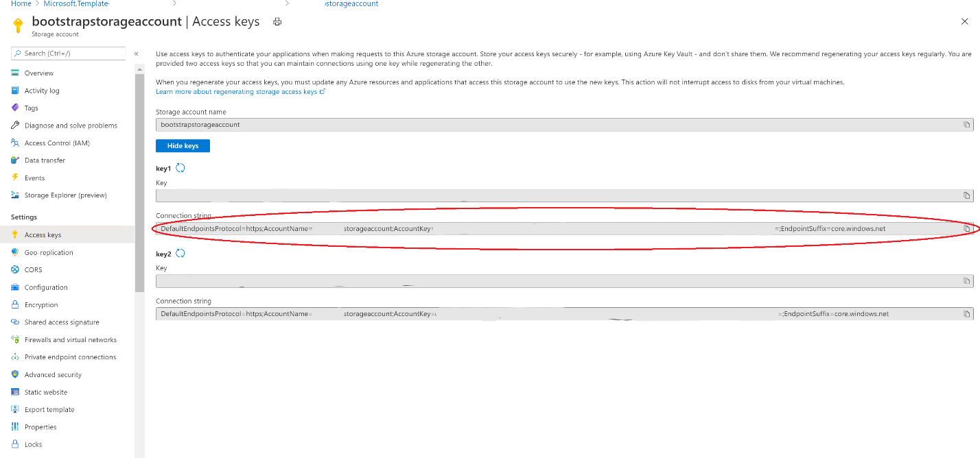Click the key2 connection string field
Image resolution: width=980 pixels, height=458 pixels.
click(x=564, y=314)
